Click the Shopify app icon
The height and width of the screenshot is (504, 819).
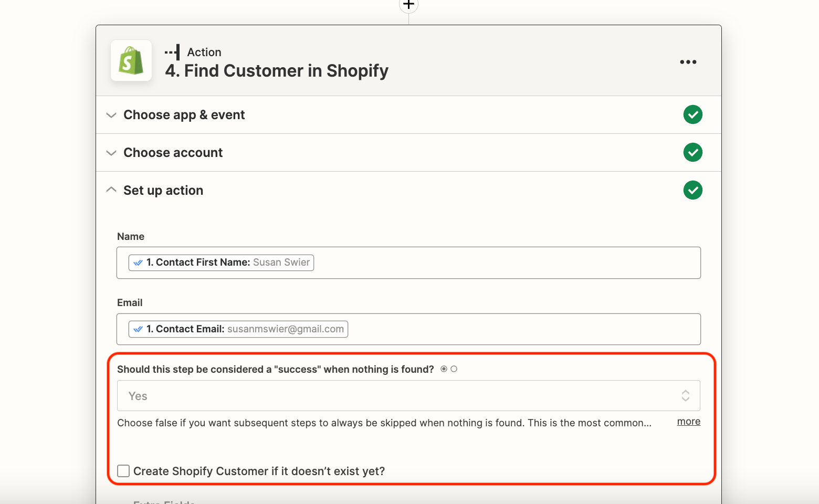click(131, 60)
